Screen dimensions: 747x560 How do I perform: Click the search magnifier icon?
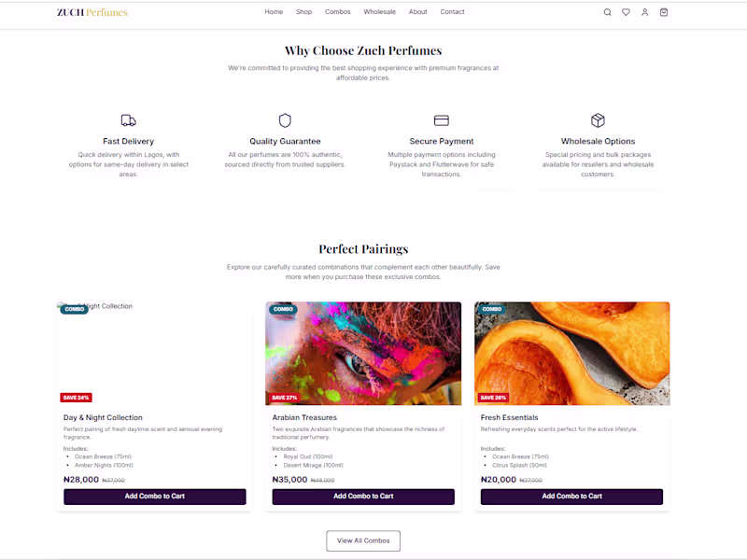pos(607,12)
